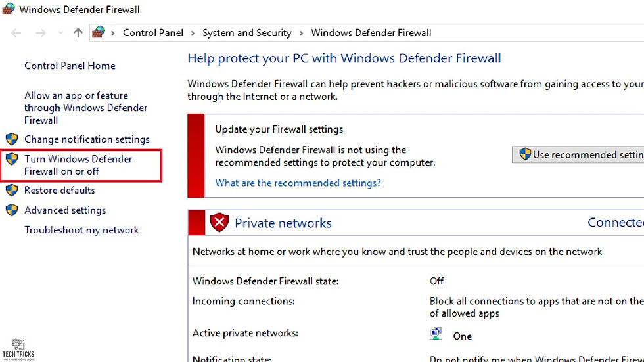Click the shield icon beside Restore defaults
Screen dimensions: 644x362
coord(12,190)
